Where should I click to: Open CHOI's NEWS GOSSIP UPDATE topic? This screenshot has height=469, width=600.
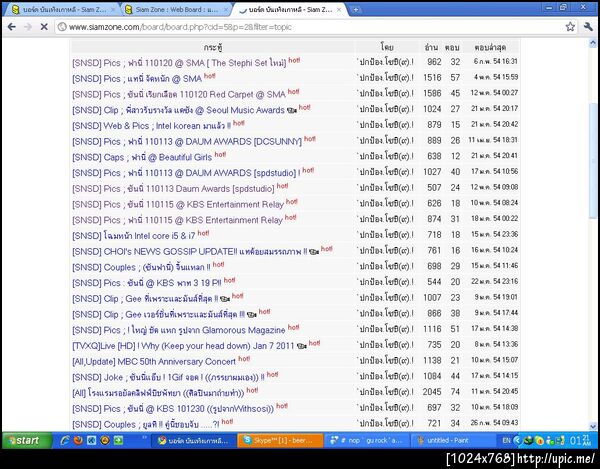click(189, 251)
